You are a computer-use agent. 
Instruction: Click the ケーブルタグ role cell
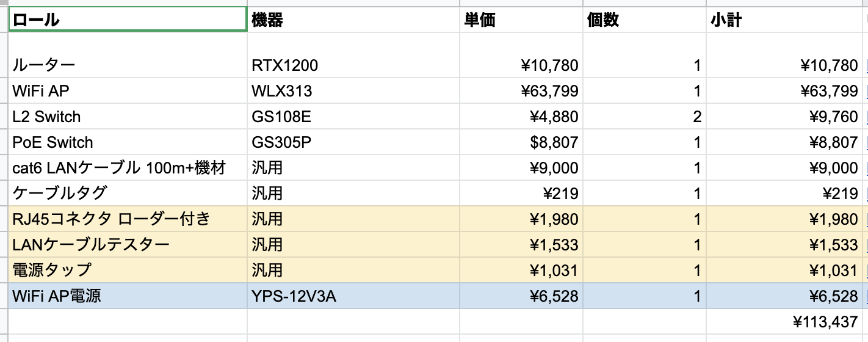(x=128, y=194)
